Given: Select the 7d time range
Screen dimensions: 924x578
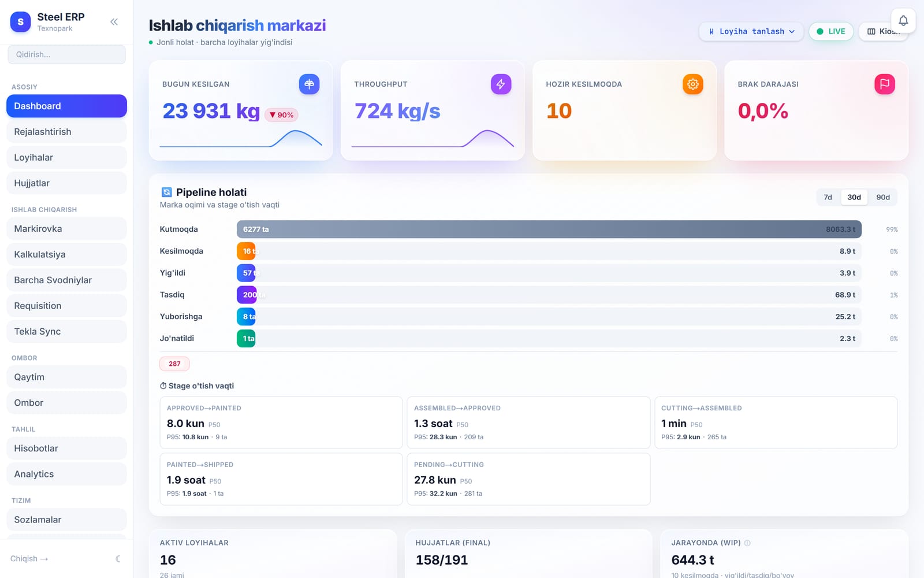Looking at the screenshot, I should (828, 197).
